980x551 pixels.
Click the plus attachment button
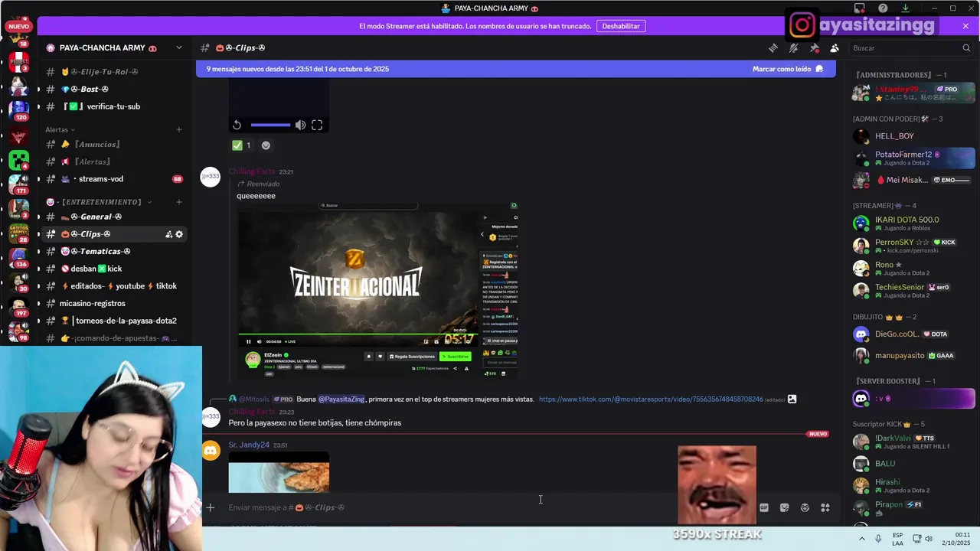click(210, 507)
